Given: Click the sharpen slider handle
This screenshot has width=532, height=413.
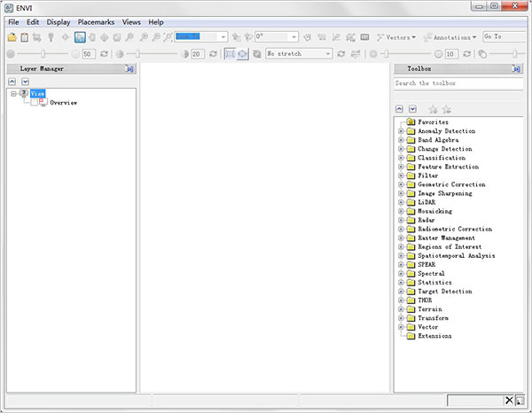Looking at the screenshot, I should [386, 54].
